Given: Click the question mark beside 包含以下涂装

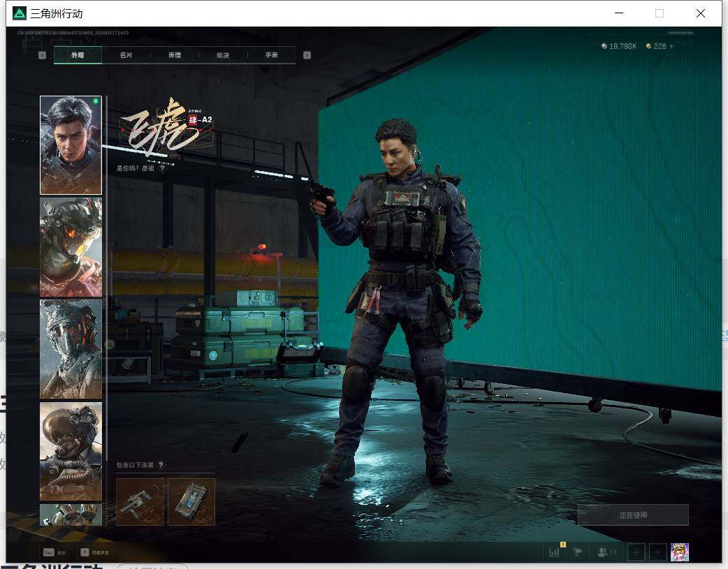Looking at the screenshot, I should click(161, 465).
